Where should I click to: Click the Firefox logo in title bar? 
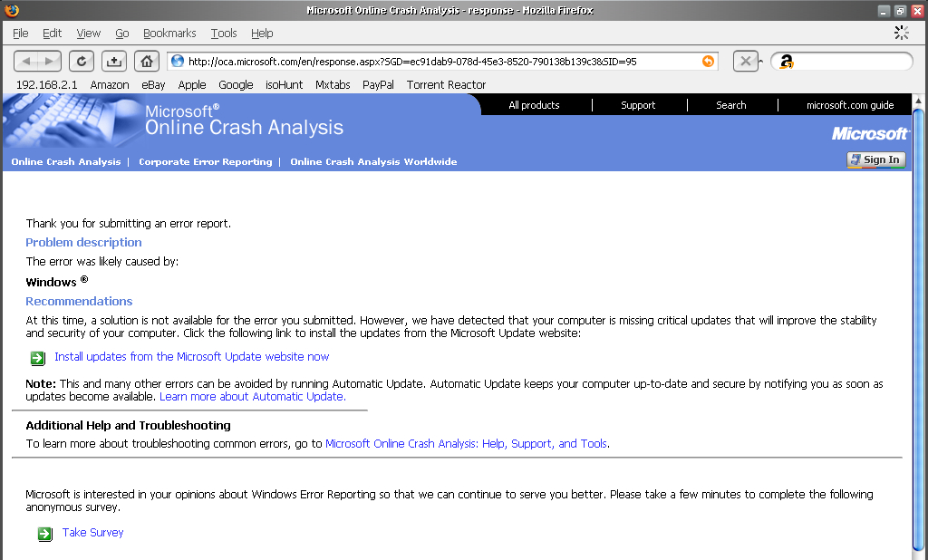pos(11,10)
